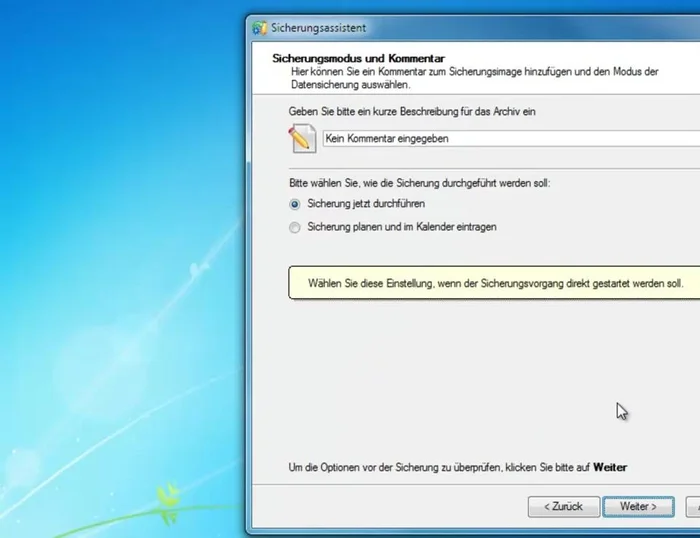The image size is (700, 538).
Task: Click the Sicherungsassistent title bar icon
Action: 260,27
